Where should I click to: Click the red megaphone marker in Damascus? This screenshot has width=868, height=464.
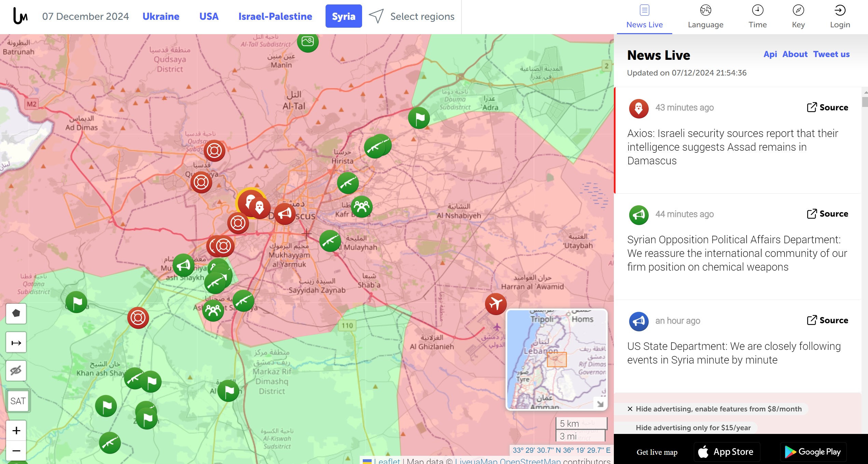tap(285, 214)
